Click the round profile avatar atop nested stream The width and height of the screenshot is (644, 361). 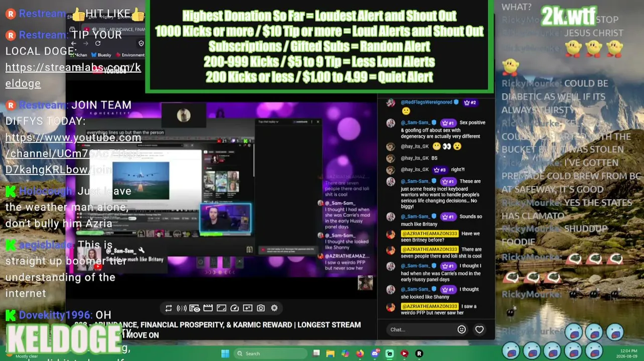click(x=184, y=115)
